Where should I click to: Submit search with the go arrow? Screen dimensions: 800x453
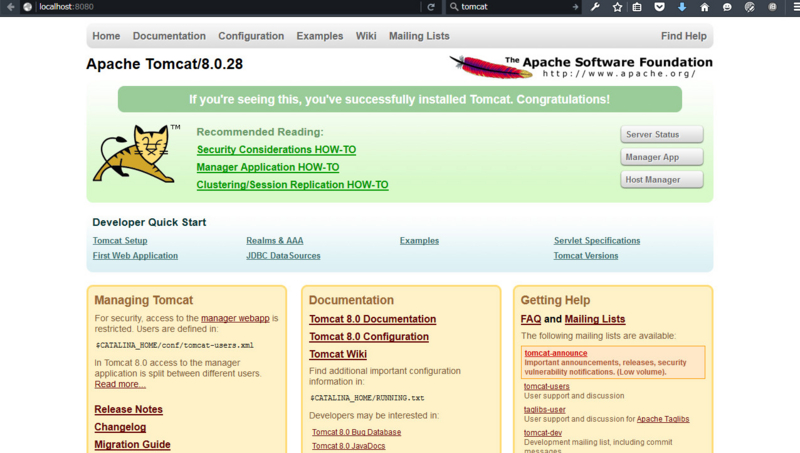[x=576, y=7]
